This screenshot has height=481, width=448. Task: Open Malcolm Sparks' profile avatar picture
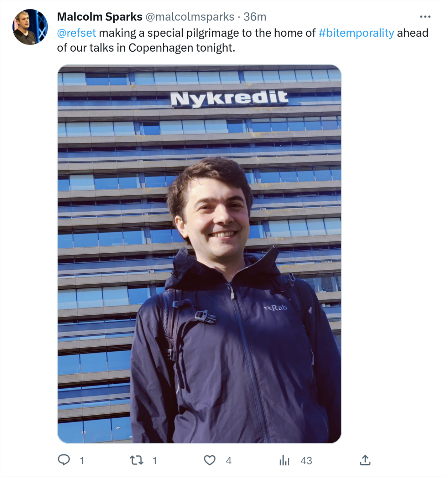tap(30, 27)
